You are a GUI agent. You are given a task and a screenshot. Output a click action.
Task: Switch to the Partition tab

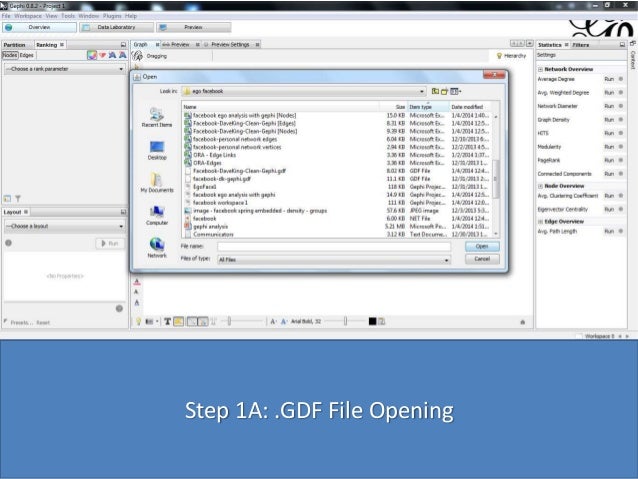coord(15,45)
